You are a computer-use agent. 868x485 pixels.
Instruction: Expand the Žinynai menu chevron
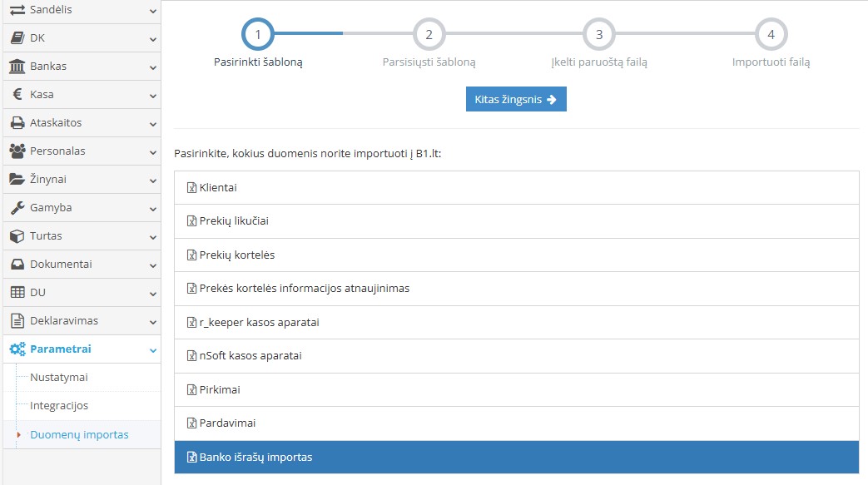point(152,181)
